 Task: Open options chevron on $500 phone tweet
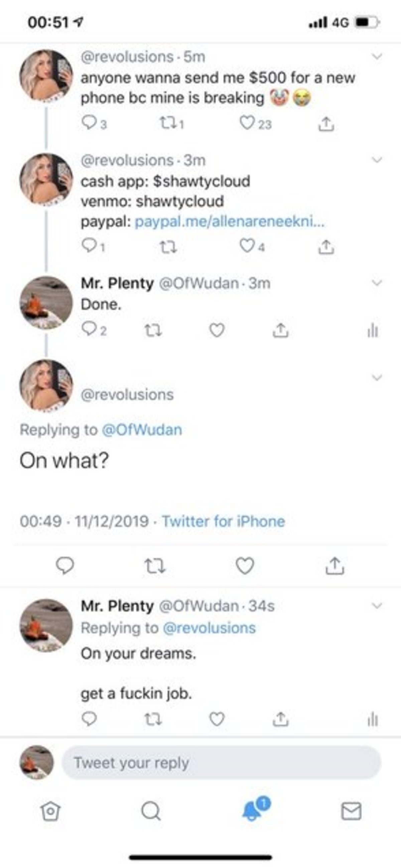tap(377, 56)
